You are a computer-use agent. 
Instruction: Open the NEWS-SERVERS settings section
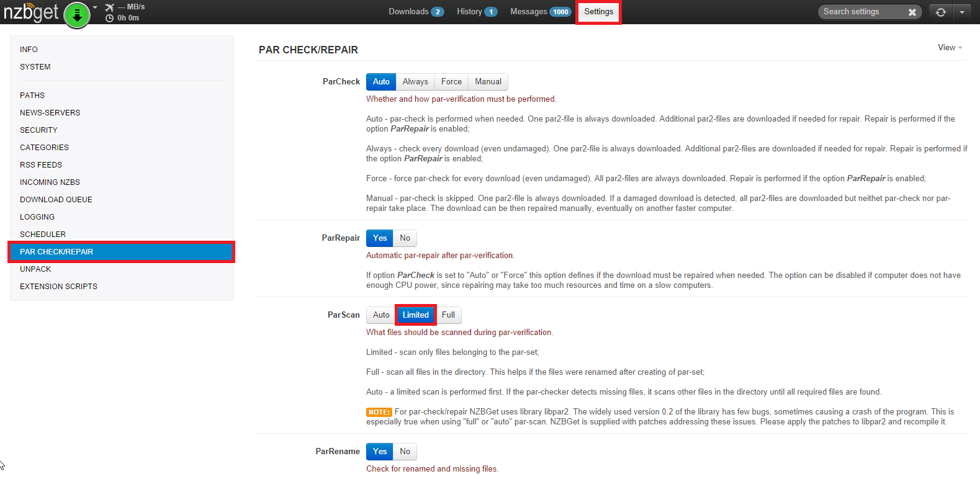(50, 113)
